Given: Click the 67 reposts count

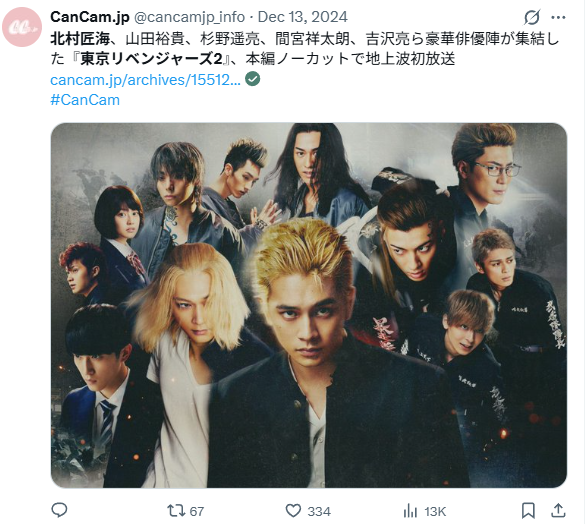Looking at the screenshot, I should pos(197,511).
